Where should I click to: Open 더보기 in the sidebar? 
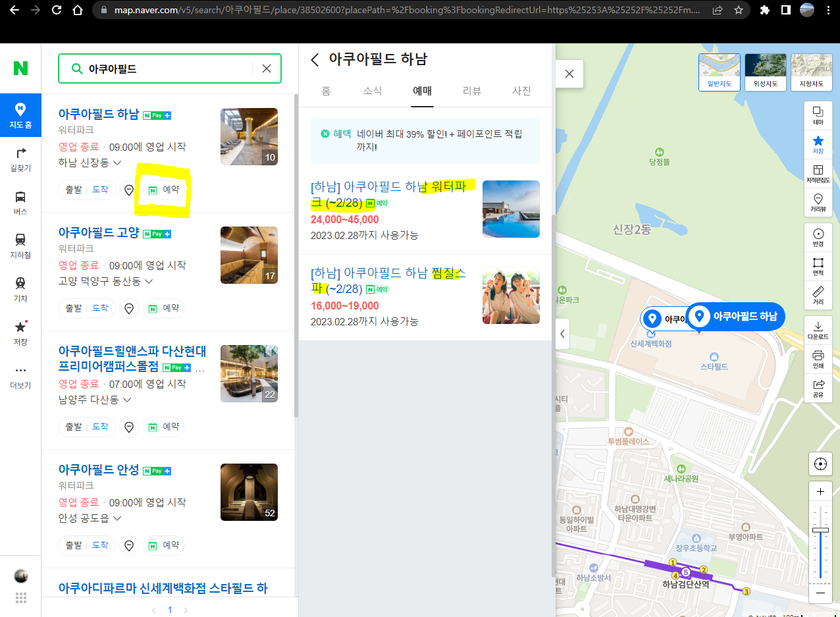click(20, 377)
